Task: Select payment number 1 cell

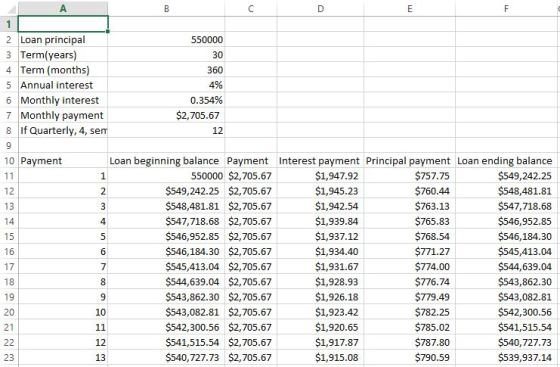Action: [63, 176]
